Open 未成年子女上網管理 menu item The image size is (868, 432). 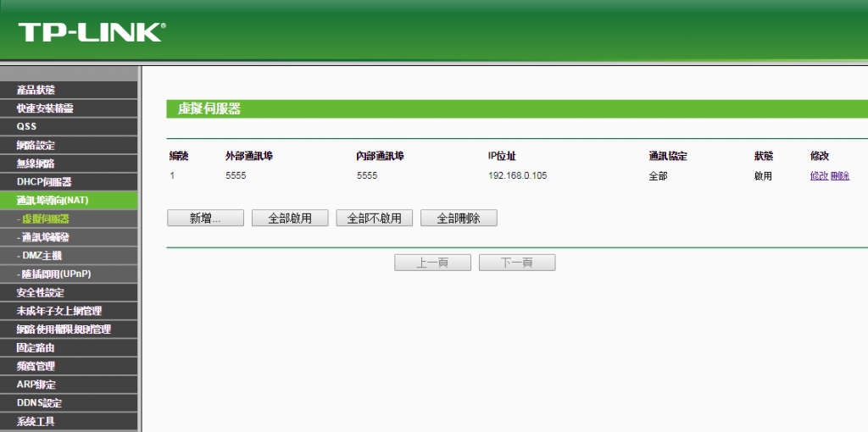(x=69, y=311)
